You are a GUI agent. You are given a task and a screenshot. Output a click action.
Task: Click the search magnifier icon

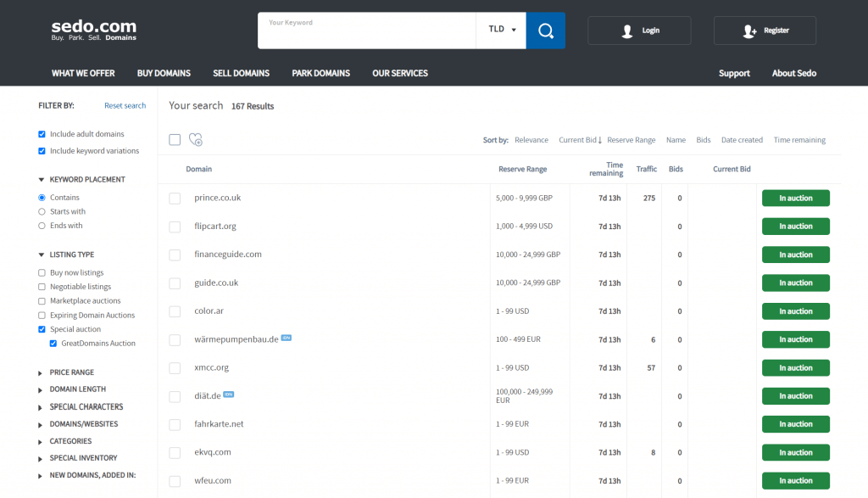(x=545, y=30)
